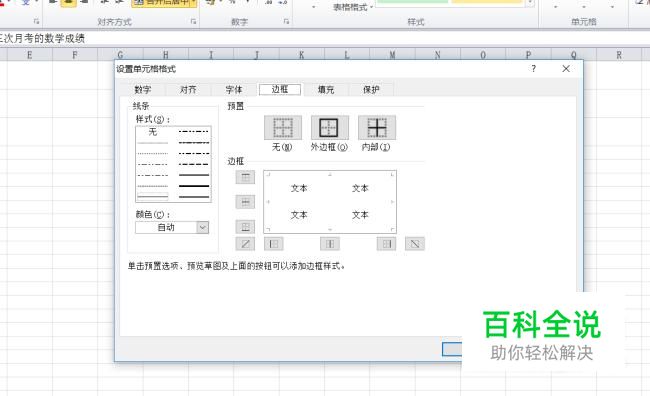Toggle the bottom border button
The image size is (650, 396).
(245, 227)
